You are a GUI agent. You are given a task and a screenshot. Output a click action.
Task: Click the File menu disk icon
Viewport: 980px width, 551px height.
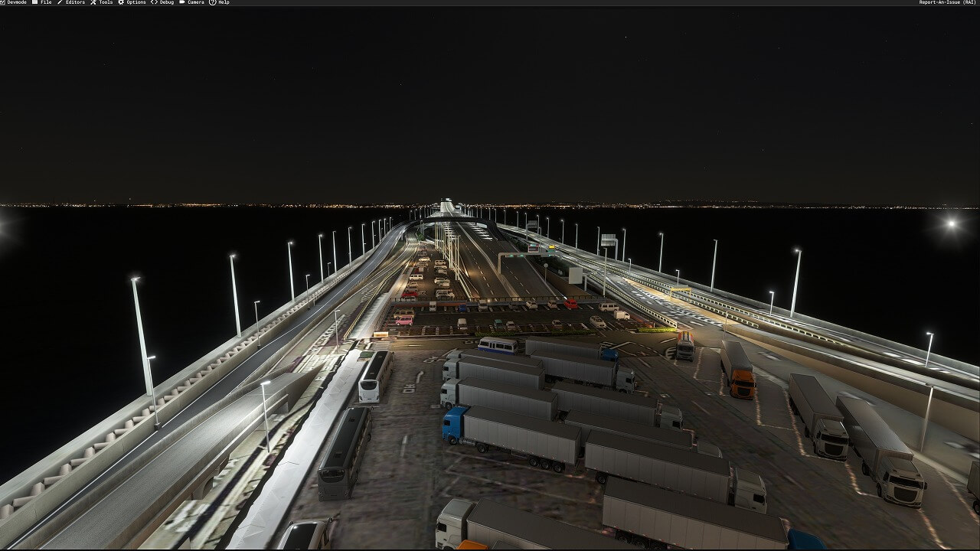click(x=34, y=2)
